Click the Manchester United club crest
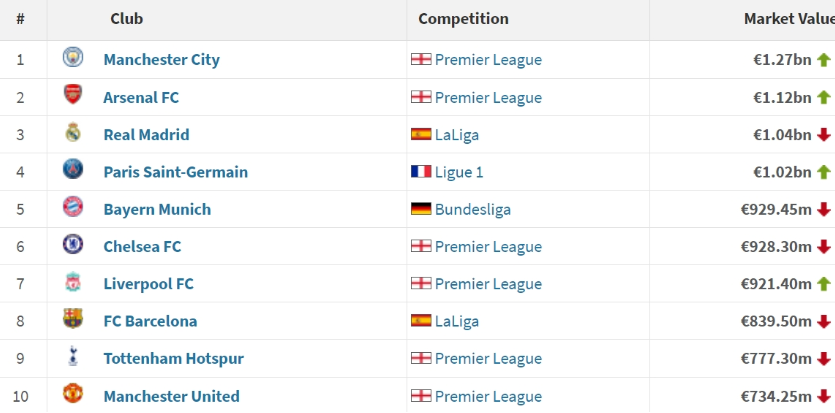835x413 pixels. (73, 396)
